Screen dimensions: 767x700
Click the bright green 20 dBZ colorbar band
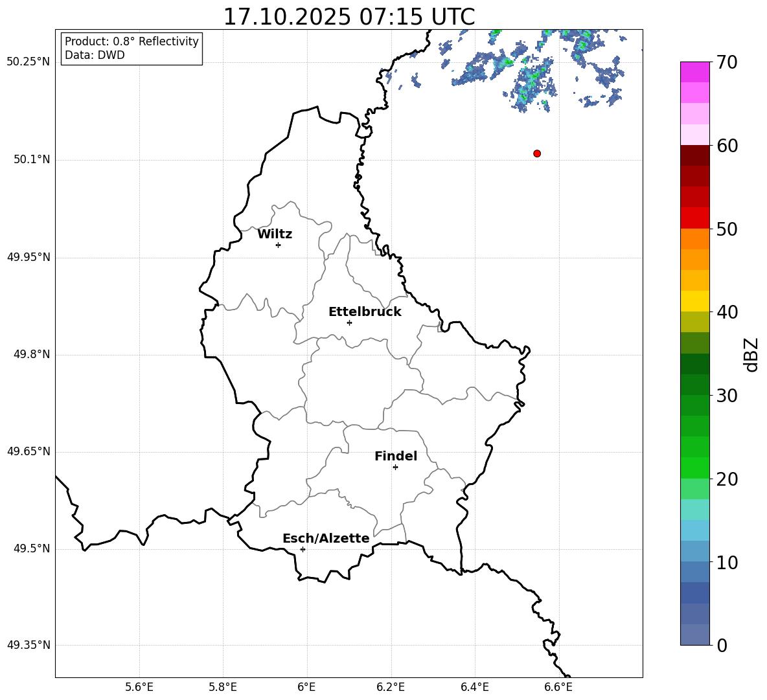tap(694, 468)
